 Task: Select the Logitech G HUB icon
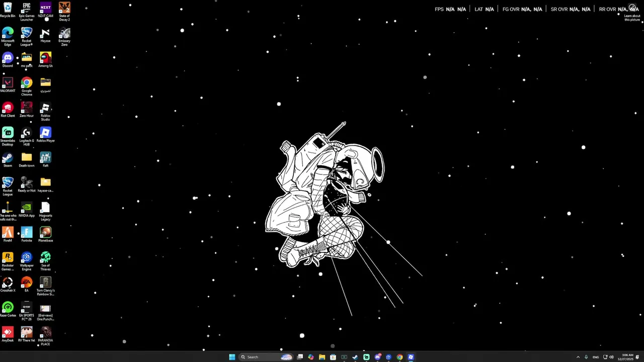click(27, 137)
